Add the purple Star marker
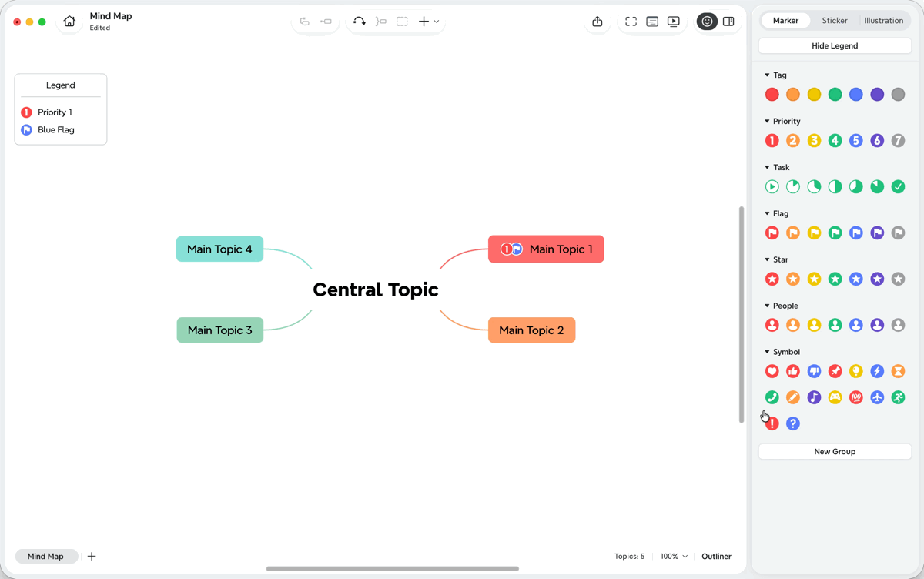Screen dimensions: 924x579 point(877,279)
